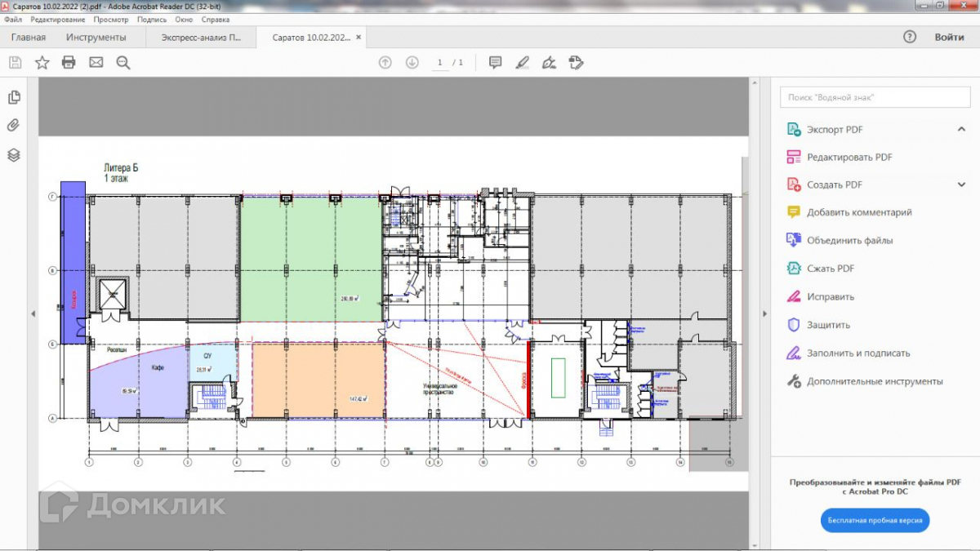Screen dimensions: 980x551
Task: Close the Саратов 10.02.202... document tab
Action: [x=359, y=38]
